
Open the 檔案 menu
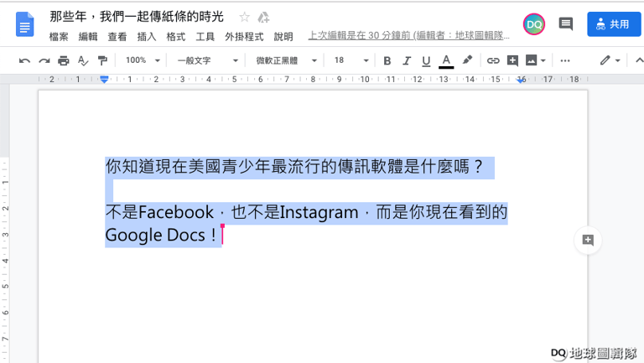pyautogui.click(x=59, y=37)
